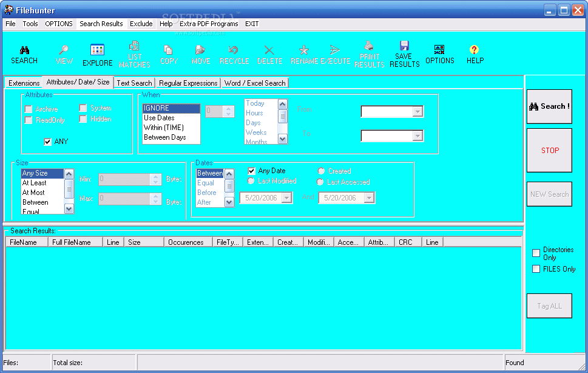Select Within (TIME) in When list

[x=171, y=128]
